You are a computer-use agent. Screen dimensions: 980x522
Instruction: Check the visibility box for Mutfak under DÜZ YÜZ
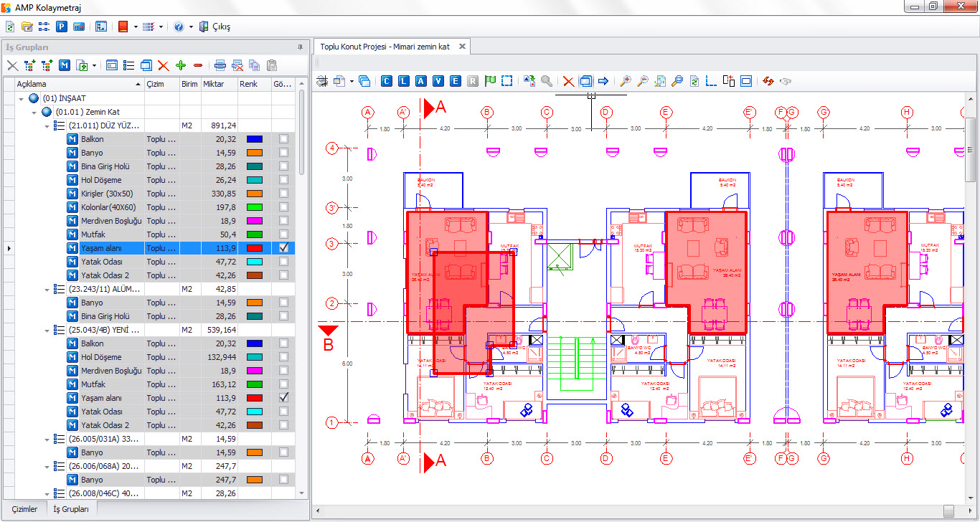pos(284,234)
